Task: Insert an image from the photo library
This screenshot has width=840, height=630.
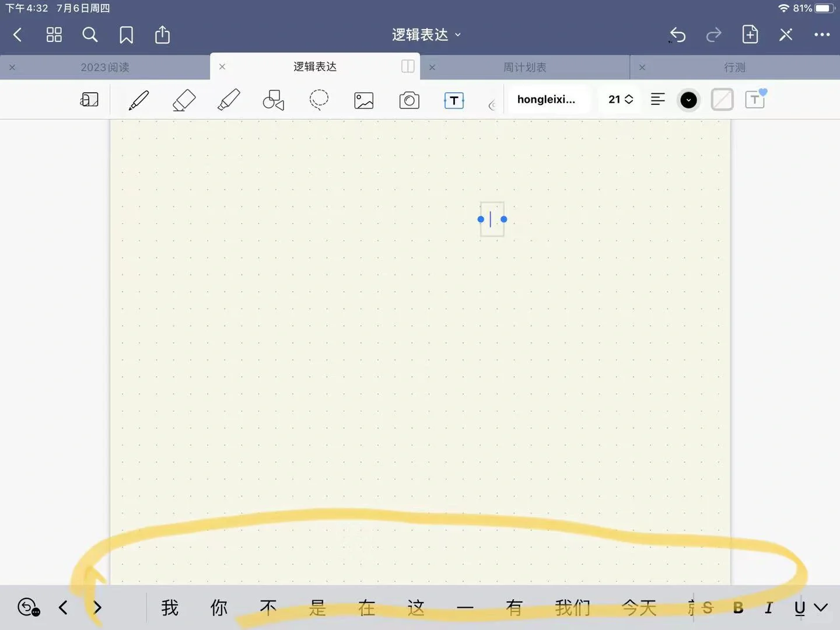Action: coord(363,100)
